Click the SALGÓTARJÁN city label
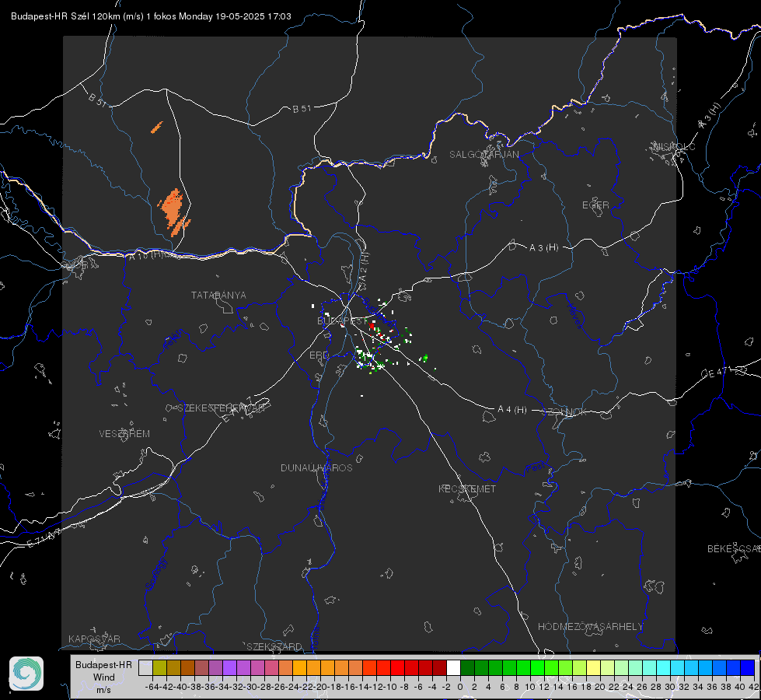Screen dimensions: 761x700 483,155
